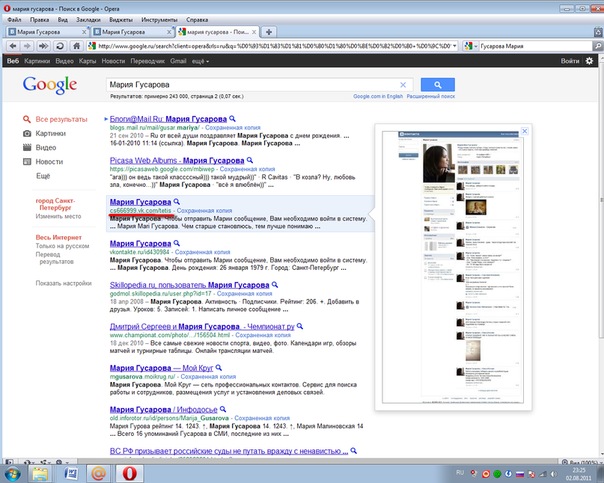Open Блоги@Mail.Ru: Мария Гусарова result
Image resolution: width=604 pixels, height=483 pixels.
pos(168,119)
